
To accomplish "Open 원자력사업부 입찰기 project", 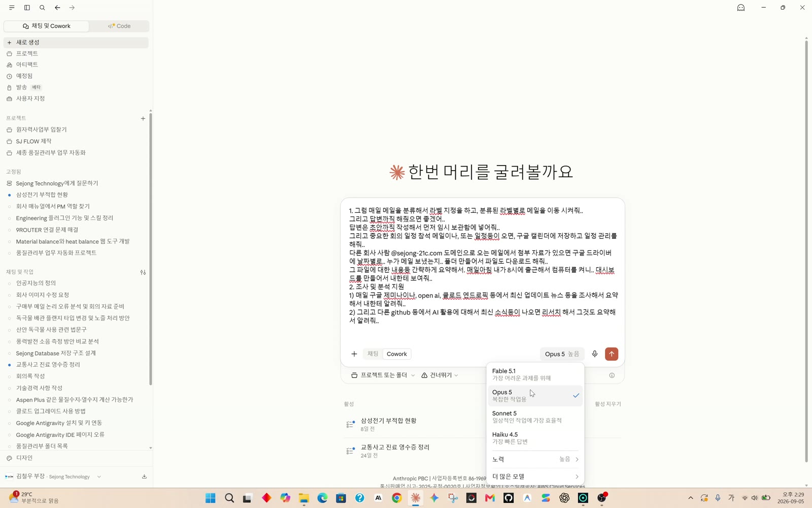I will [76, 130].
